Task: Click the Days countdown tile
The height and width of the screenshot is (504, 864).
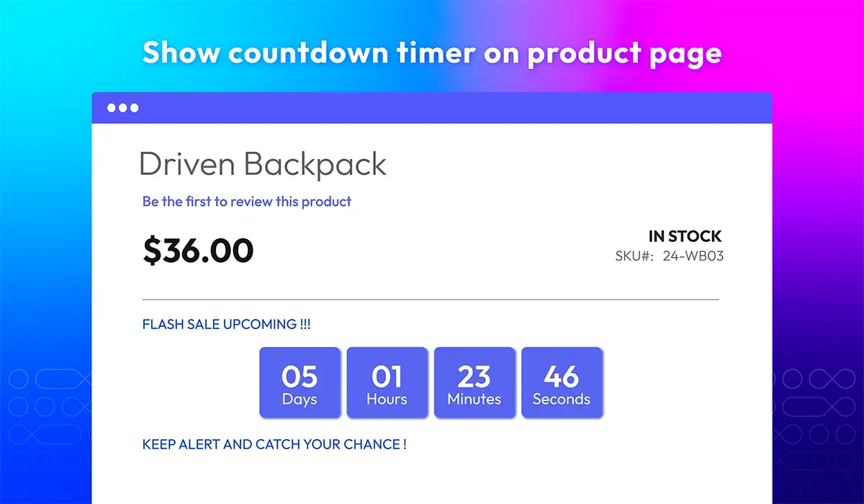Action: coord(300,382)
